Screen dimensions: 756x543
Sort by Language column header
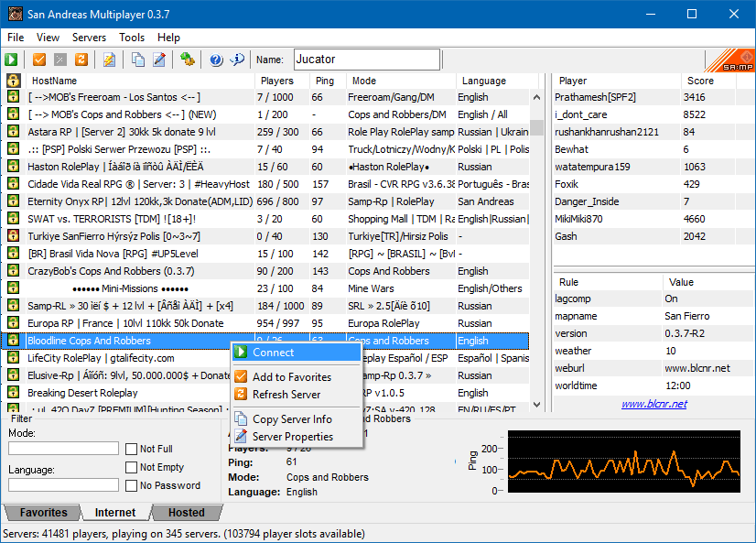point(497,81)
